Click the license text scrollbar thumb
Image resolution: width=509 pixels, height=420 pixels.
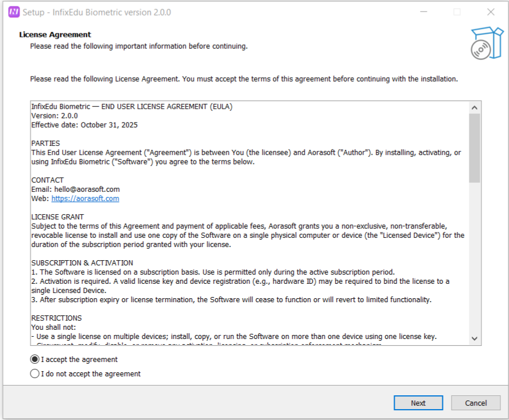tap(475, 148)
